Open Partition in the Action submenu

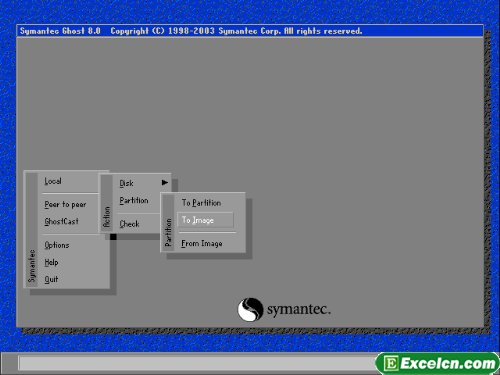(134, 200)
